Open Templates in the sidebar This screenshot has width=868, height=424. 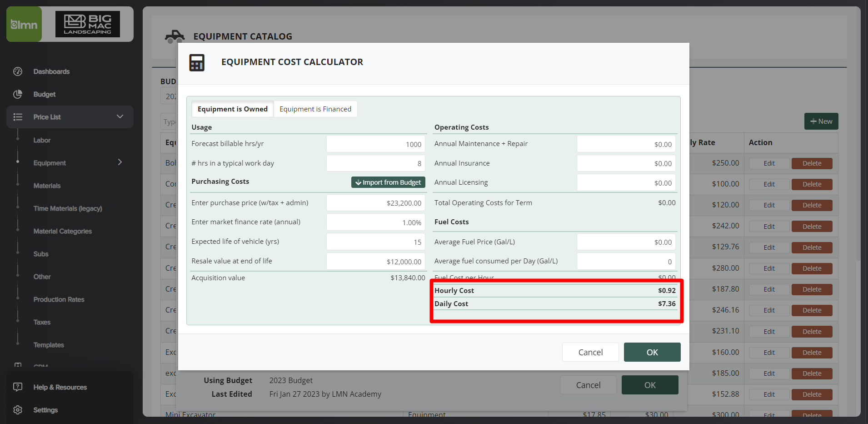pyautogui.click(x=49, y=345)
